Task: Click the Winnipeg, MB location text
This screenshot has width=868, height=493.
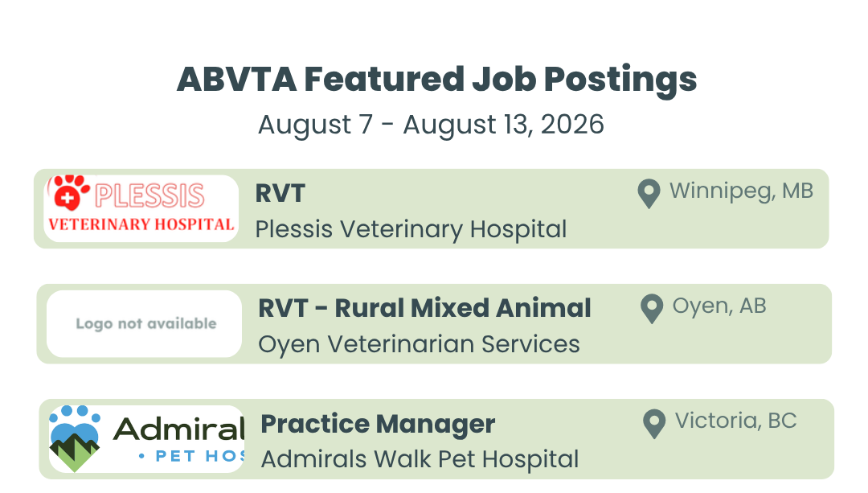Action: [x=741, y=191]
